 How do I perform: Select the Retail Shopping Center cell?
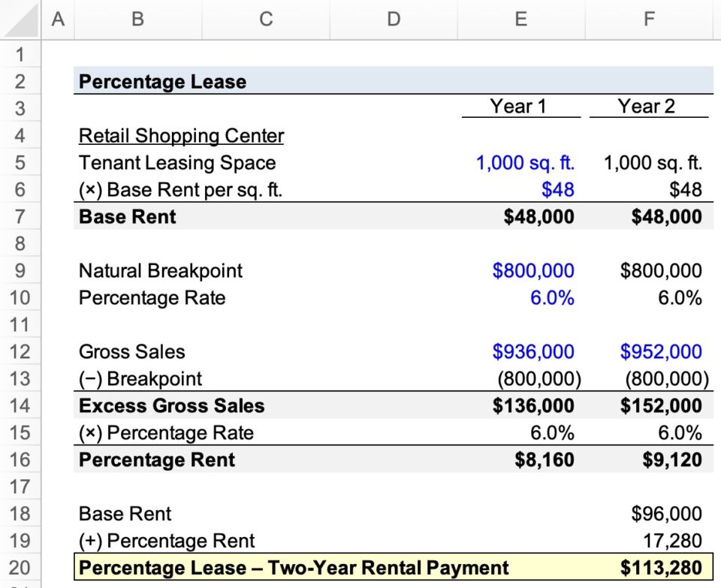pos(181,136)
